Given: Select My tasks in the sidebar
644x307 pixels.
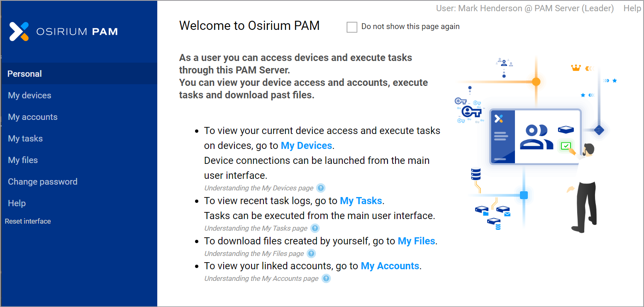Looking at the screenshot, I should pos(25,138).
